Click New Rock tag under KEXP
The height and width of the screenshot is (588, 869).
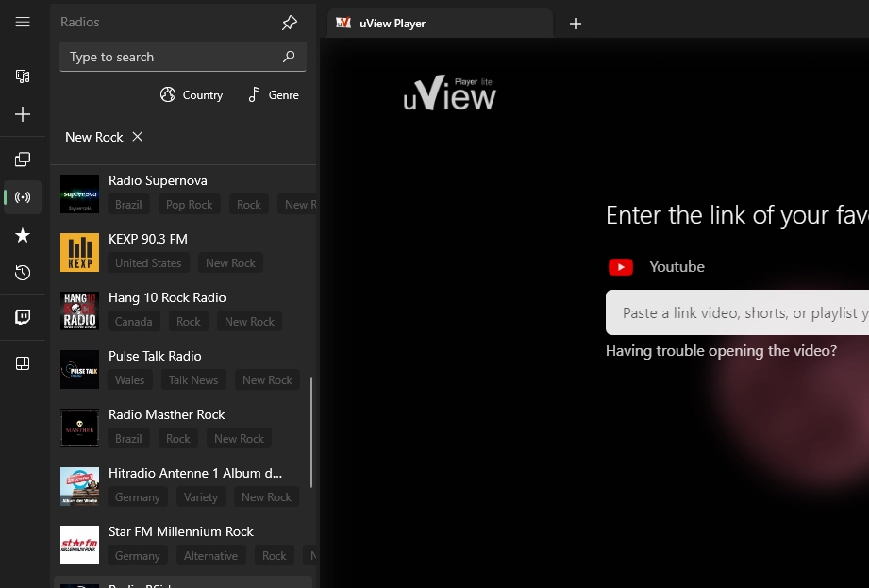[230, 263]
